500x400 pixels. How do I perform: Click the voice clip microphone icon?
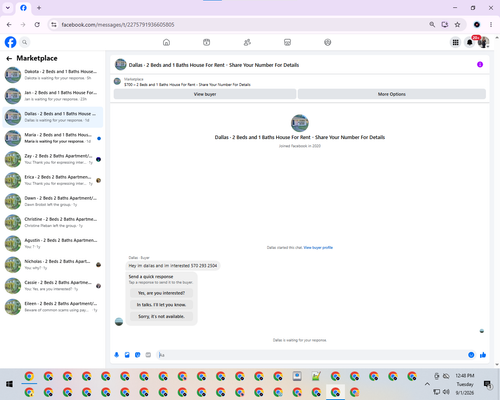[x=116, y=355]
